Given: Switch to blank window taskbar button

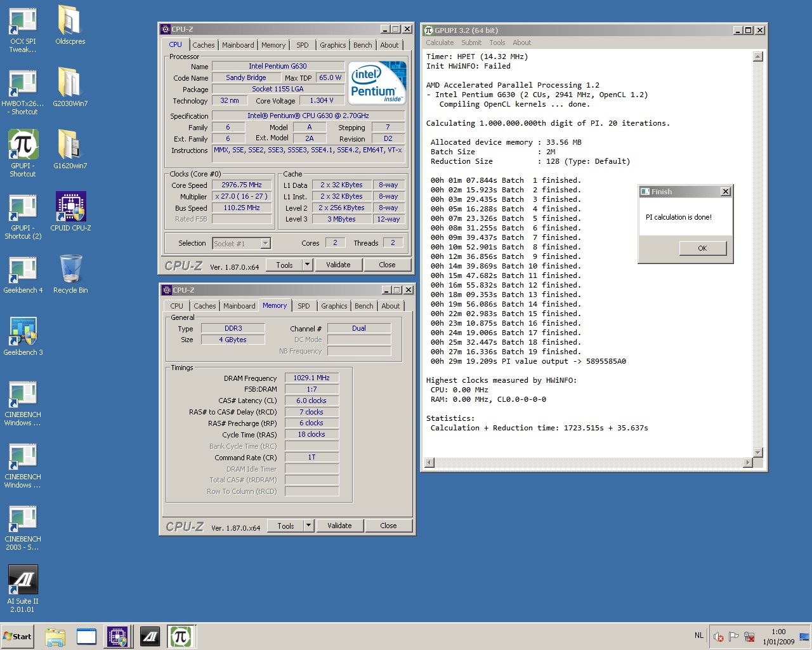Looking at the screenshot, I should pos(86,637).
